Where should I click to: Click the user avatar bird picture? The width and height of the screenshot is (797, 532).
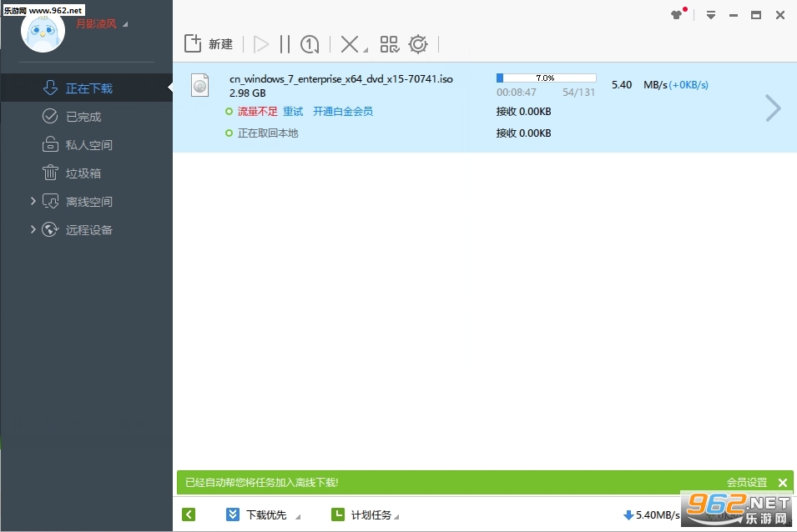(x=43, y=32)
